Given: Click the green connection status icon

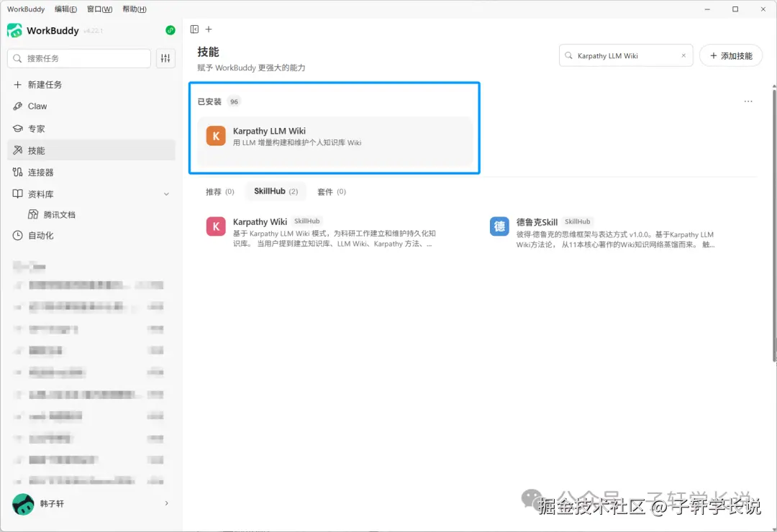Looking at the screenshot, I should 170,30.
